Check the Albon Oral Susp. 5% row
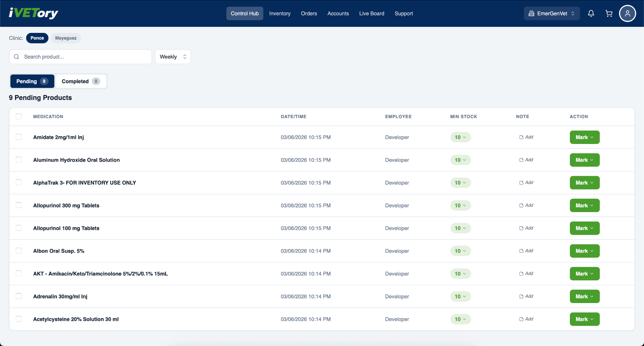The image size is (644, 346). [19, 251]
